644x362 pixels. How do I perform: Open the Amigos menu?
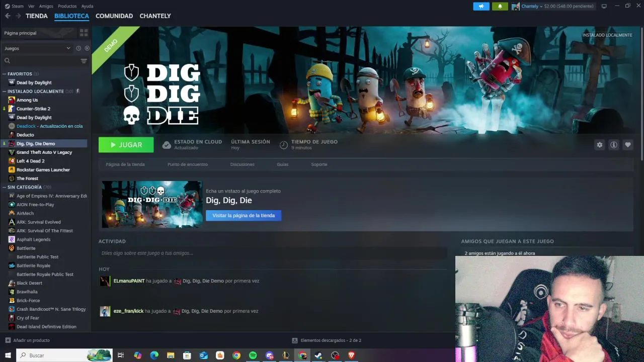46,6
